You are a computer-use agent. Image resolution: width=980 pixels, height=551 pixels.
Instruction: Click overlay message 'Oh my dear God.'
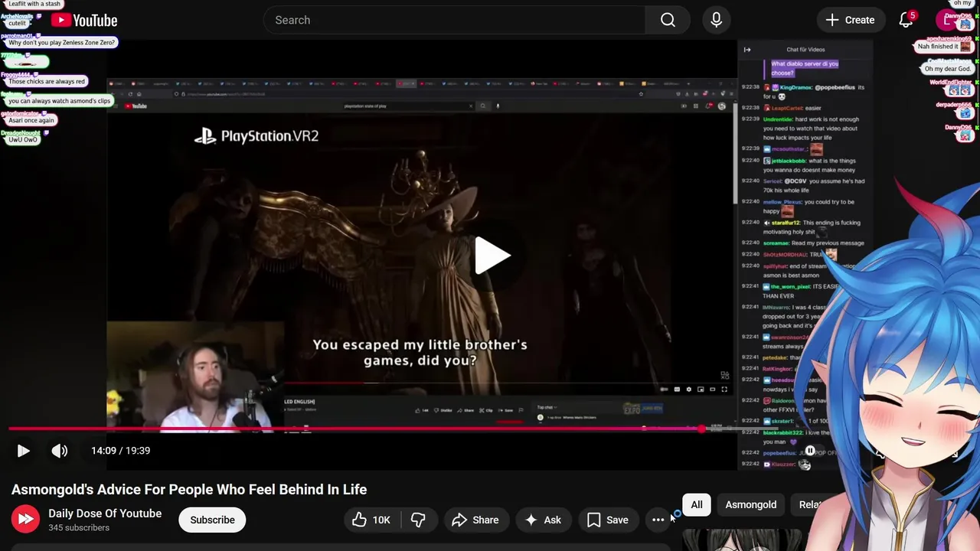(x=948, y=69)
